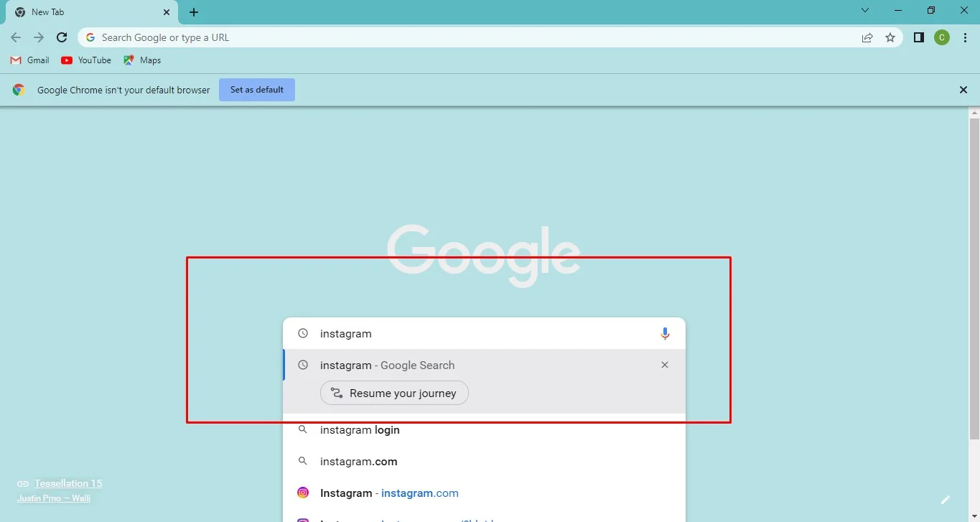Choose the instagram.com search suggestion
This screenshot has width=980, height=522.
[484, 462]
